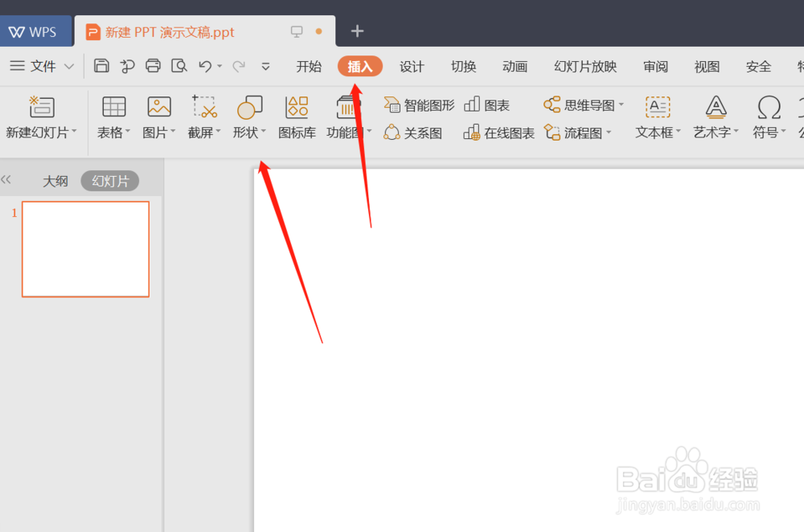Switch to the 视图 ribbon tab
The image size is (804, 532).
coord(707,67)
